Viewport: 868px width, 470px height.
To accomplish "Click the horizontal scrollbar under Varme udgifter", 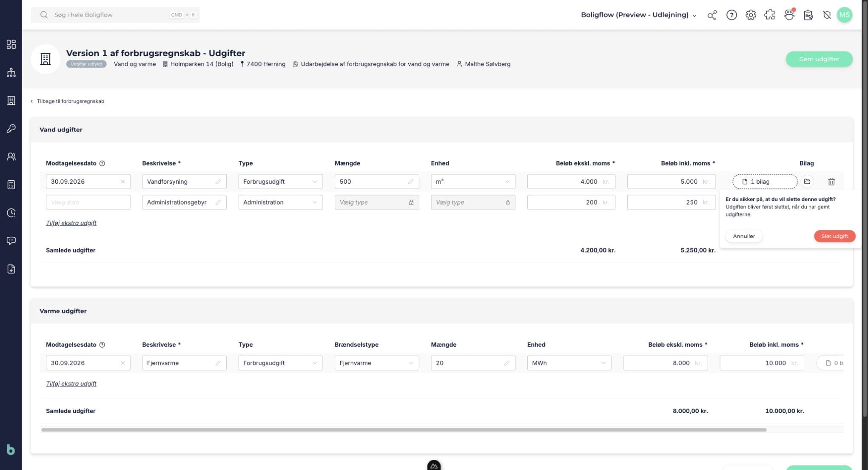I will coord(404,430).
